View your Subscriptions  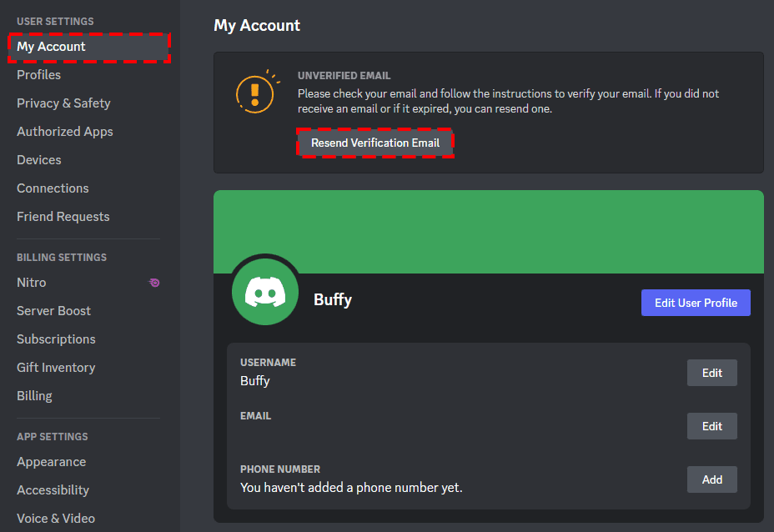[56, 339]
